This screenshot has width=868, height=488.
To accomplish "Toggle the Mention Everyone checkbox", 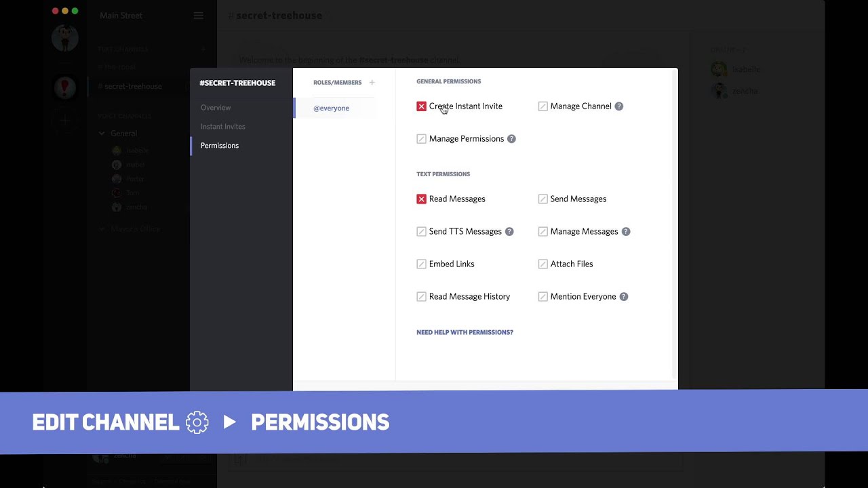I will tap(543, 297).
